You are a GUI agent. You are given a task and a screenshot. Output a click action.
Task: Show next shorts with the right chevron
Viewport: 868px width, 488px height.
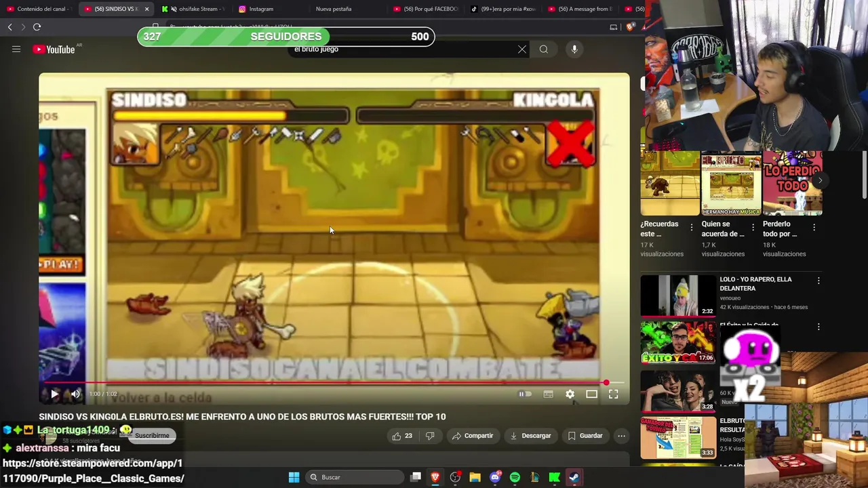point(820,180)
